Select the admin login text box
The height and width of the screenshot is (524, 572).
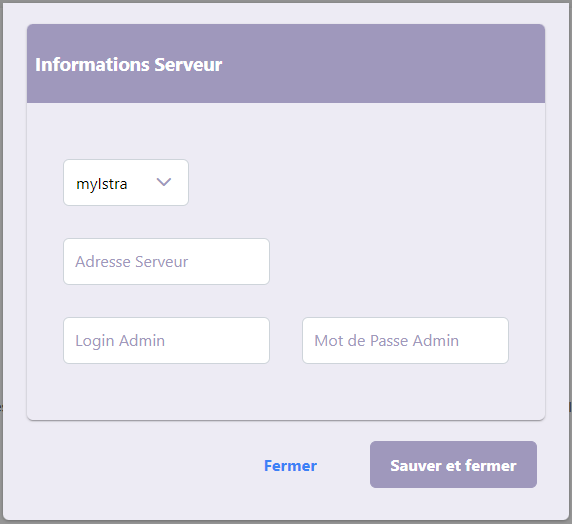166,340
